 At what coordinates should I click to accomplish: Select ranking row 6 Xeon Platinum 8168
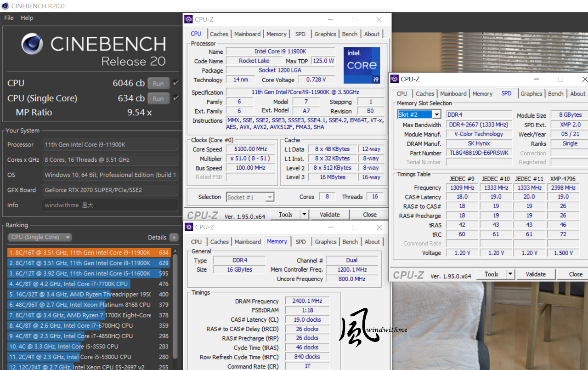[89, 305]
